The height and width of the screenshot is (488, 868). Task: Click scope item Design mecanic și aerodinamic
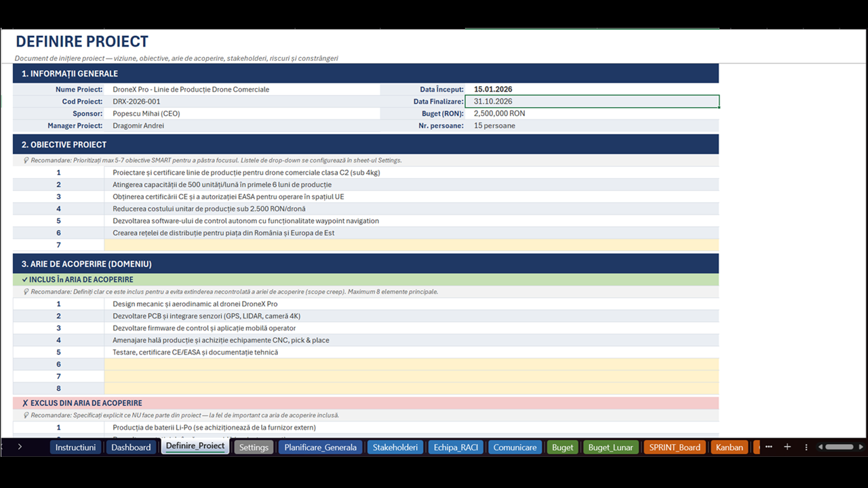pyautogui.click(x=412, y=304)
